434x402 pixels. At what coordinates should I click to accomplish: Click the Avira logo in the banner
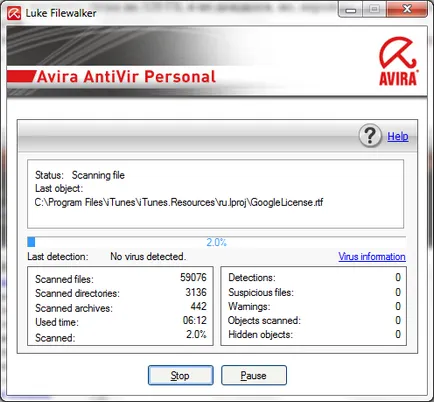(398, 61)
